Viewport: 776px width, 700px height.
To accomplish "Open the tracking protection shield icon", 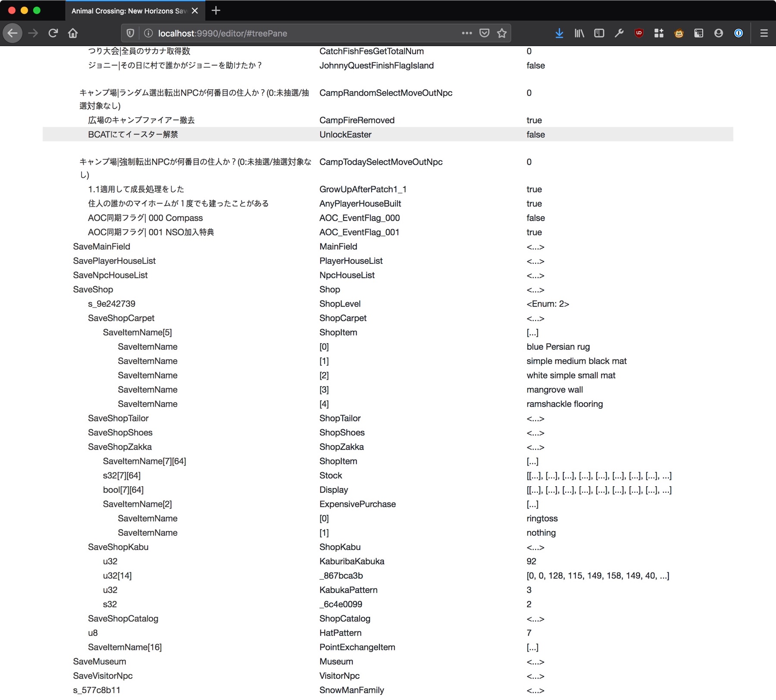I will click(130, 33).
